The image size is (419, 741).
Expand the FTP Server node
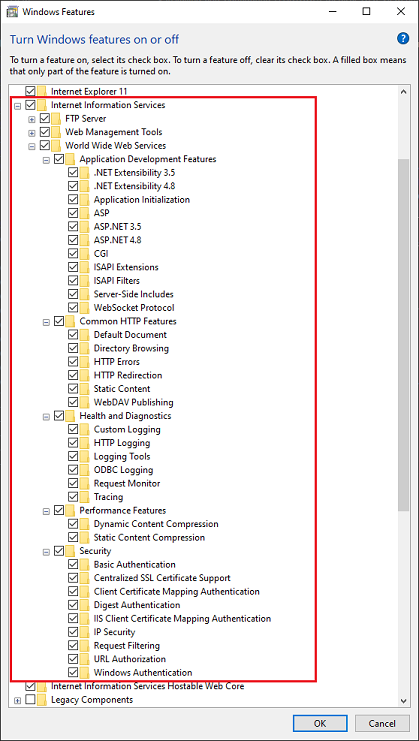(32, 120)
